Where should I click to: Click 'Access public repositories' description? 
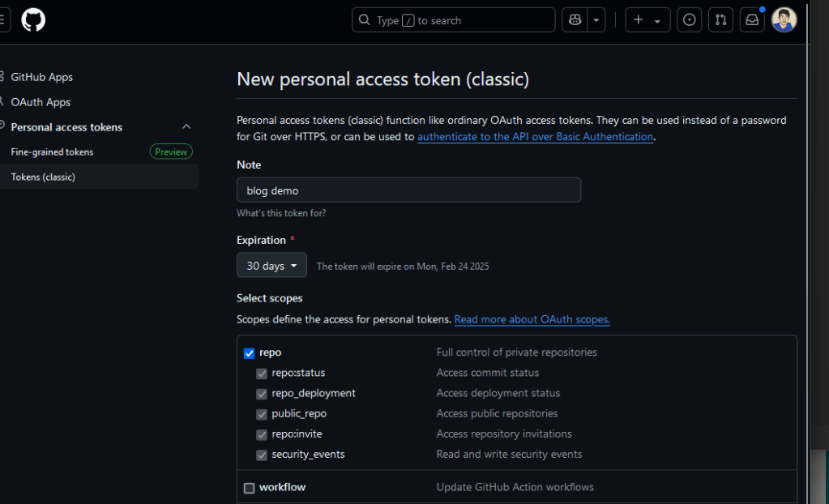[497, 413]
